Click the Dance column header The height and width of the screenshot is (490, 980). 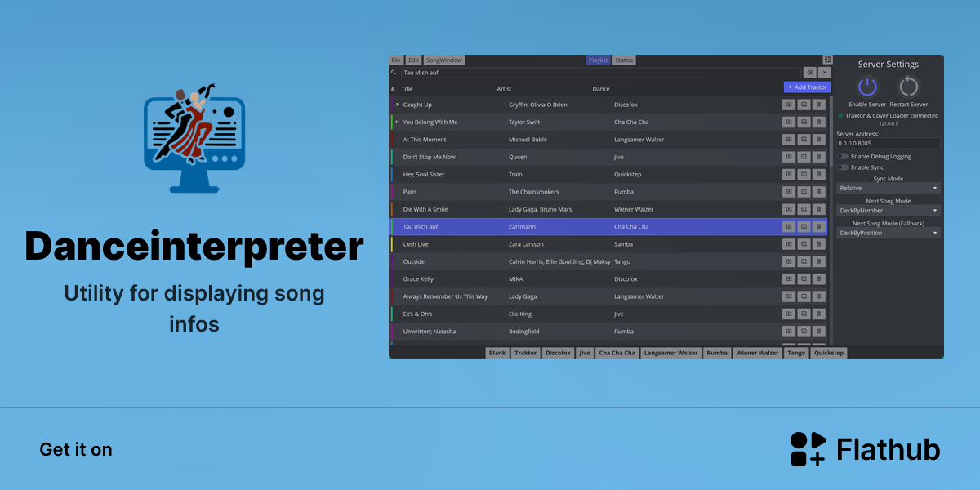601,89
